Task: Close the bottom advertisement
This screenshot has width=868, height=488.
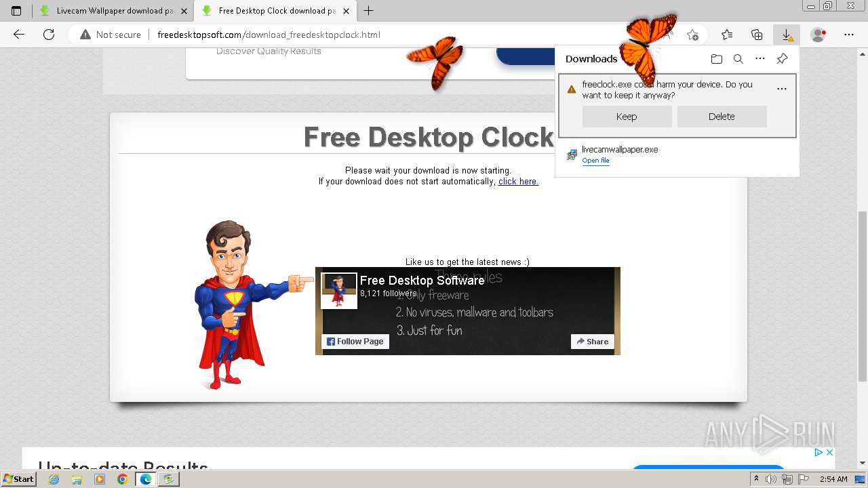Action: (x=829, y=452)
